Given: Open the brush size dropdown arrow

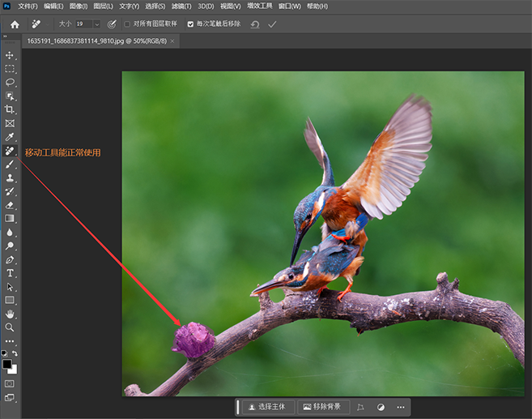Looking at the screenshot, I should tap(96, 24).
